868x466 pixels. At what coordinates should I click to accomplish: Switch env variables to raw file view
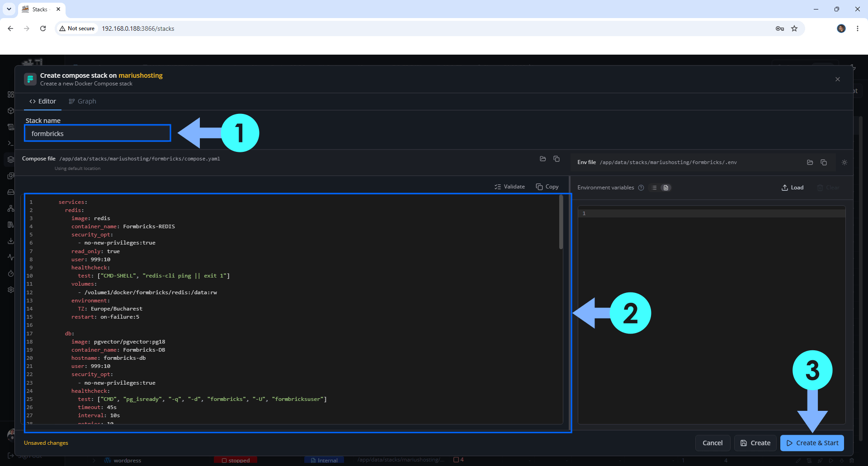[666, 188]
